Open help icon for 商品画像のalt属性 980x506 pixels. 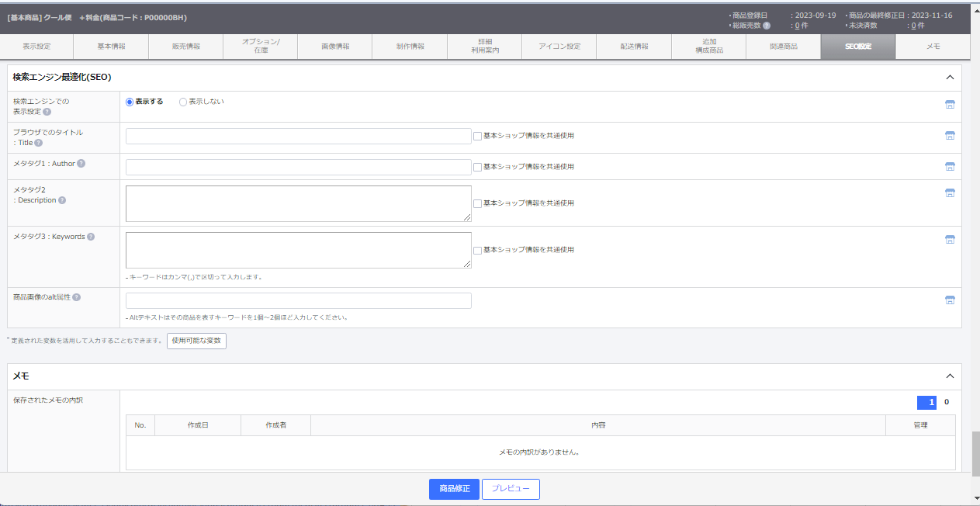click(77, 297)
